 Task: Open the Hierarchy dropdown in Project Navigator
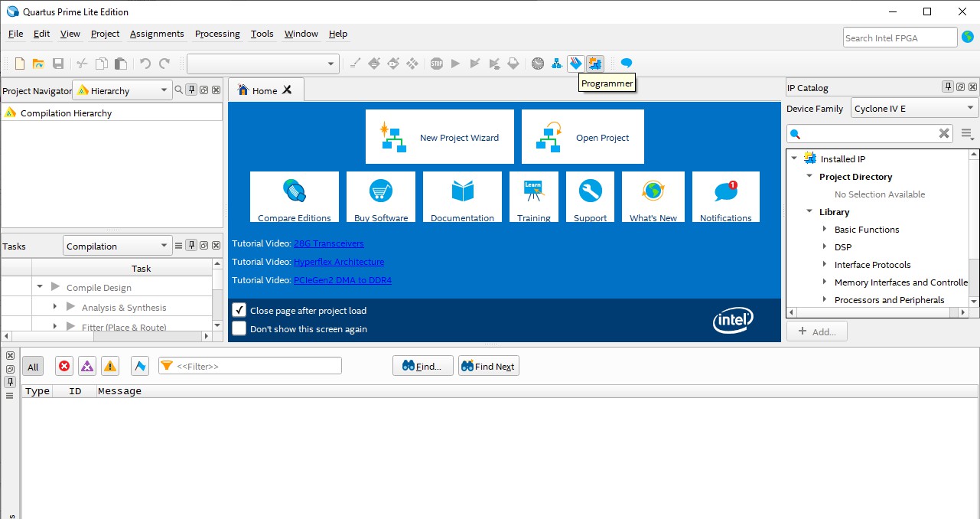122,90
